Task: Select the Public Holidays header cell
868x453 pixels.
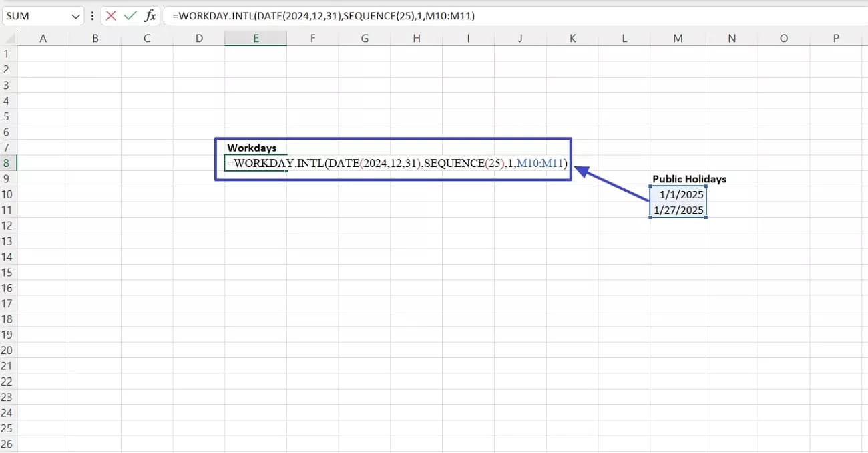Action: click(688, 178)
